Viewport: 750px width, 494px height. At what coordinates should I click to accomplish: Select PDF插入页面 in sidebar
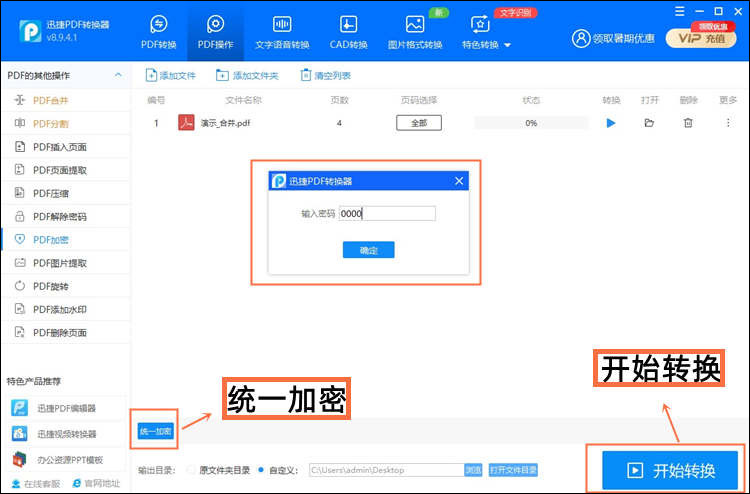pyautogui.click(x=66, y=147)
